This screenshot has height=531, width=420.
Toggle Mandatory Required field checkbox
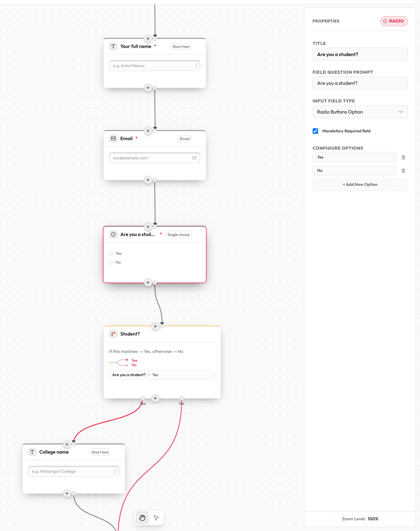[x=315, y=131]
